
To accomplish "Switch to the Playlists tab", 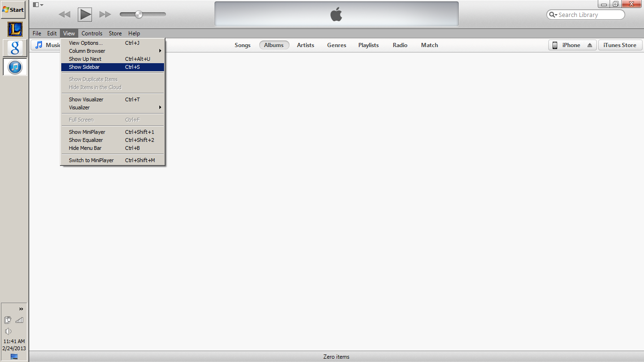I will (368, 45).
